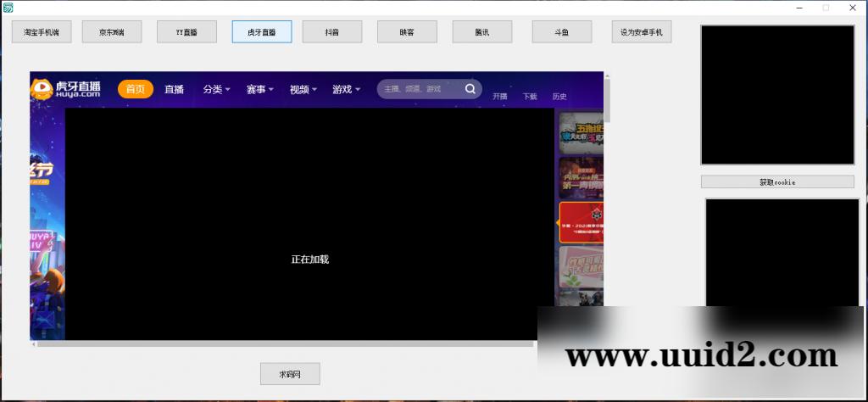Click the scroll-up arrow of vertical scrollbar
This screenshot has height=402, width=868.
[x=607, y=75]
